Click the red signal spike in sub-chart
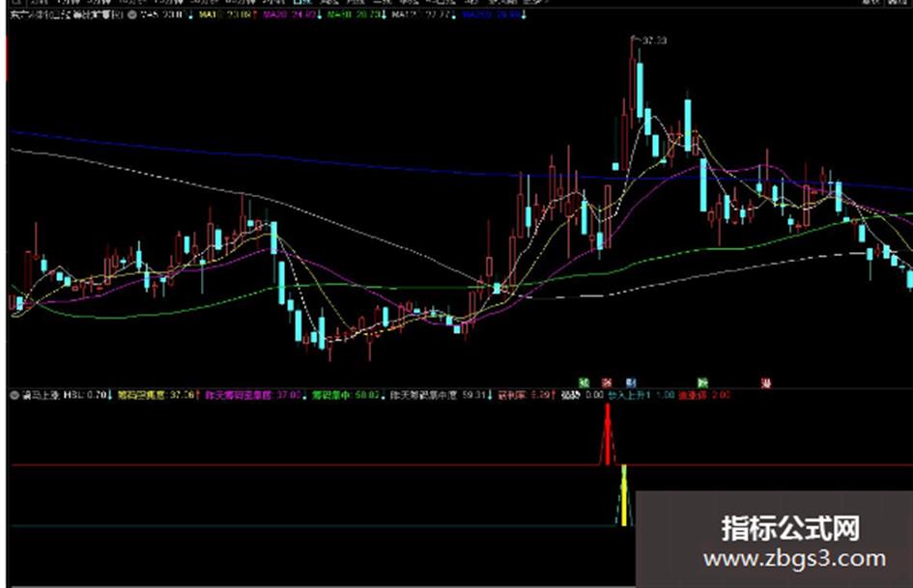The width and height of the screenshot is (913, 588). coord(608,434)
